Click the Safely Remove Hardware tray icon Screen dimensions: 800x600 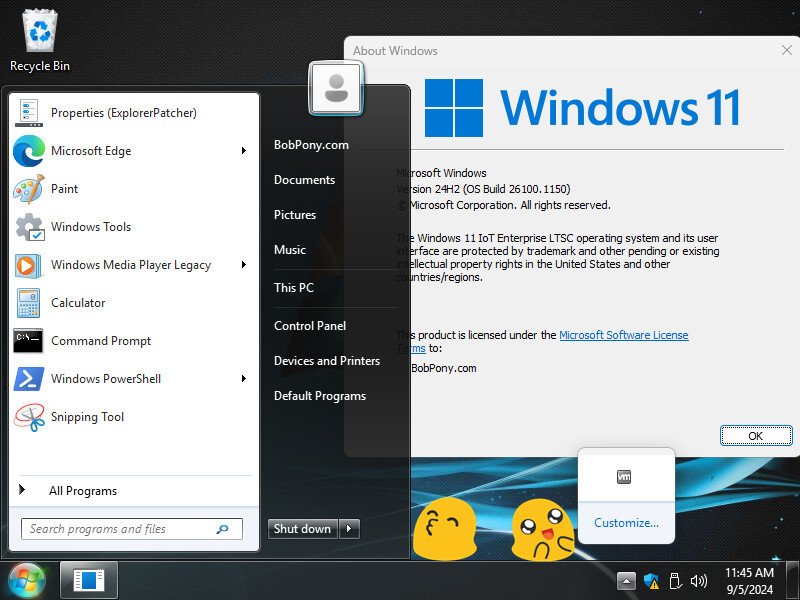[x=675, y=581]
